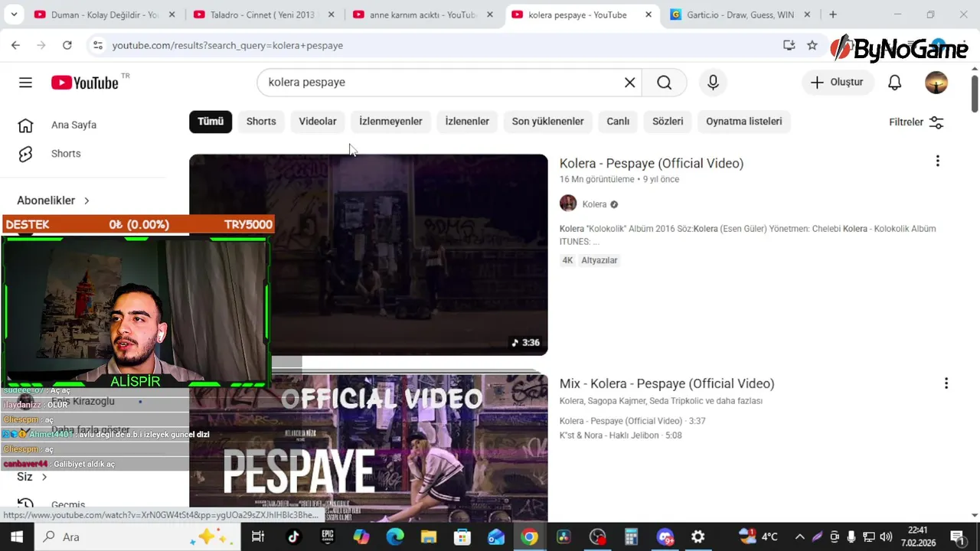Open Epic Games launcher from taskbar

(328, 536)
